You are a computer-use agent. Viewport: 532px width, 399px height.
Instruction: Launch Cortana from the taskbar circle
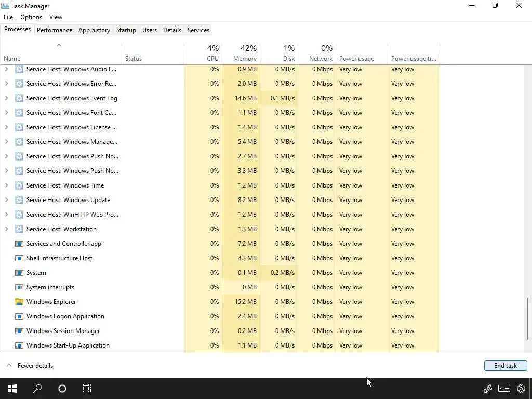point(62,389)
